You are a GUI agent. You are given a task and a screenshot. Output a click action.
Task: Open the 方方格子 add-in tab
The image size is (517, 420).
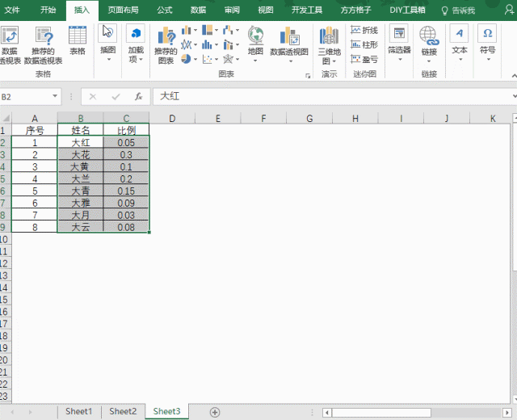pos(355,10)
